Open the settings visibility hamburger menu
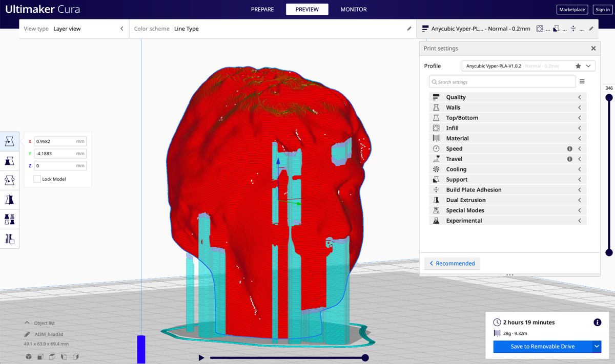Screen dimensions: 615x364 tap(582, 81)
